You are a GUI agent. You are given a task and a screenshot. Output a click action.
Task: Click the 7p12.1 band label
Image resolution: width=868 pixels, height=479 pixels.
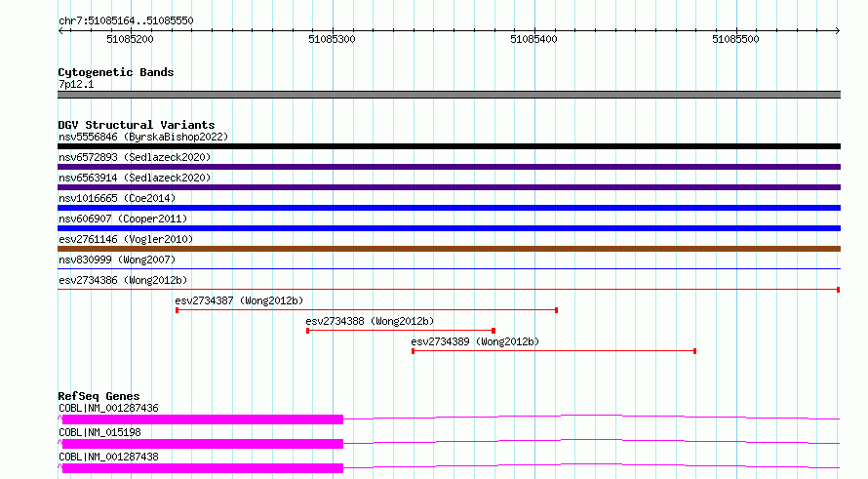76,84
